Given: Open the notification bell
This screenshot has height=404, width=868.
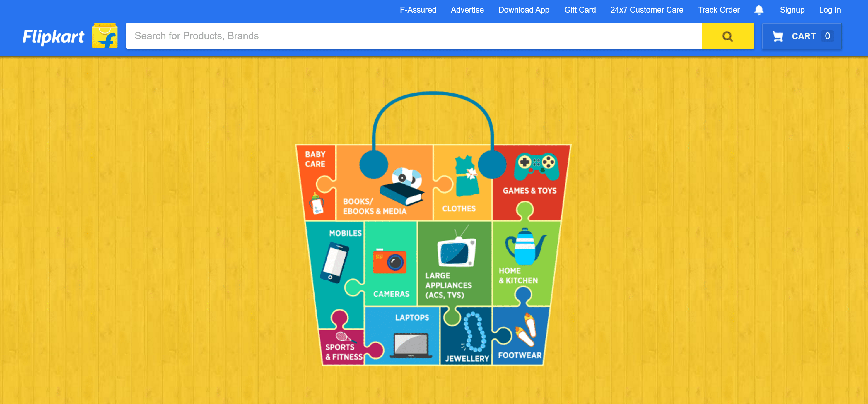Looking at the screenshot, I should point(759,10).
